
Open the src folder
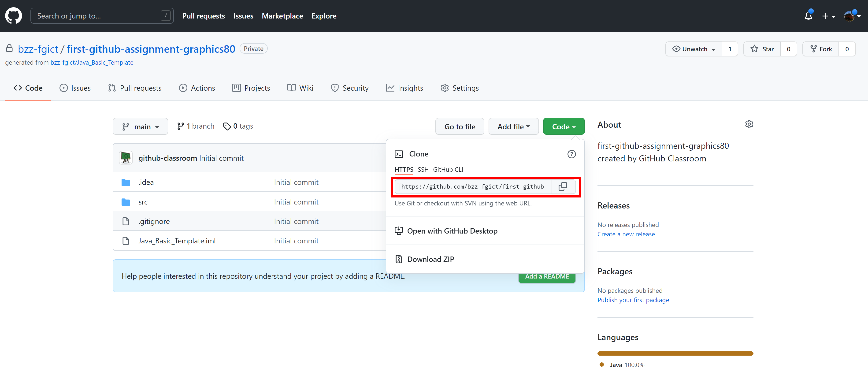coord(143,202)
